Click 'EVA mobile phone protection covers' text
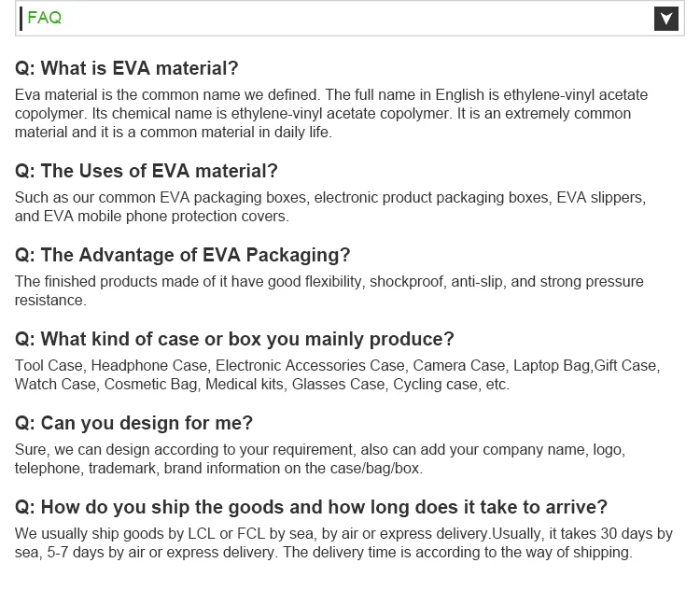The height and width of the screenshot is (591, 700). 153,216
